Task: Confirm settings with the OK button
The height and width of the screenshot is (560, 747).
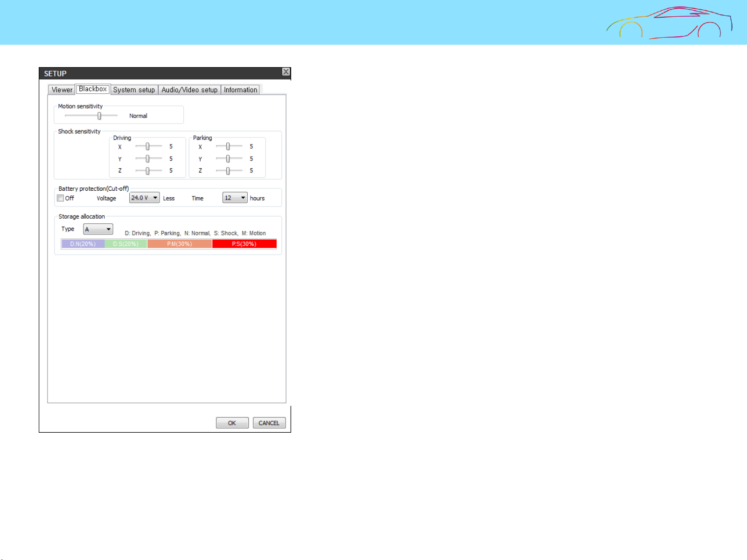Action: point(232,423)
